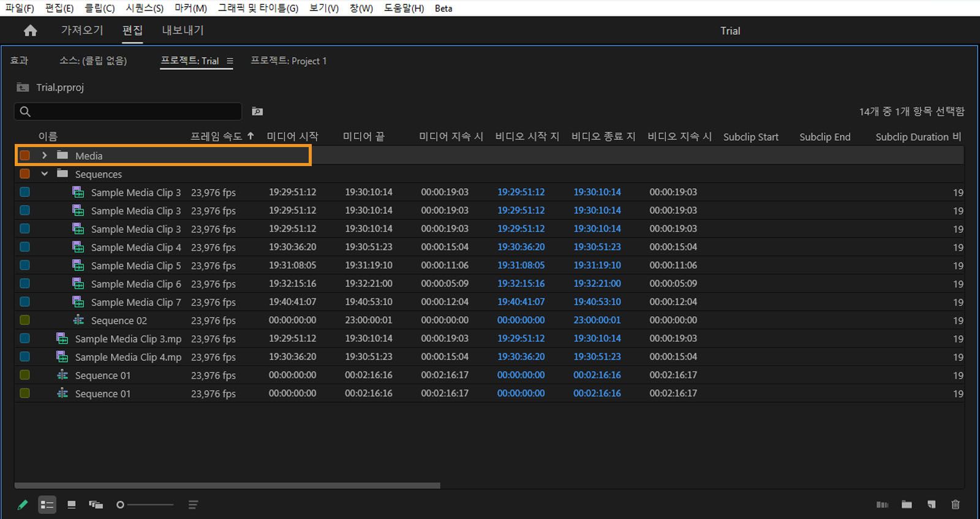The height and width of the screenshot is (519, 980).
Task: Sort by the Subclip Start column header
Action: (x=751, y=137)
